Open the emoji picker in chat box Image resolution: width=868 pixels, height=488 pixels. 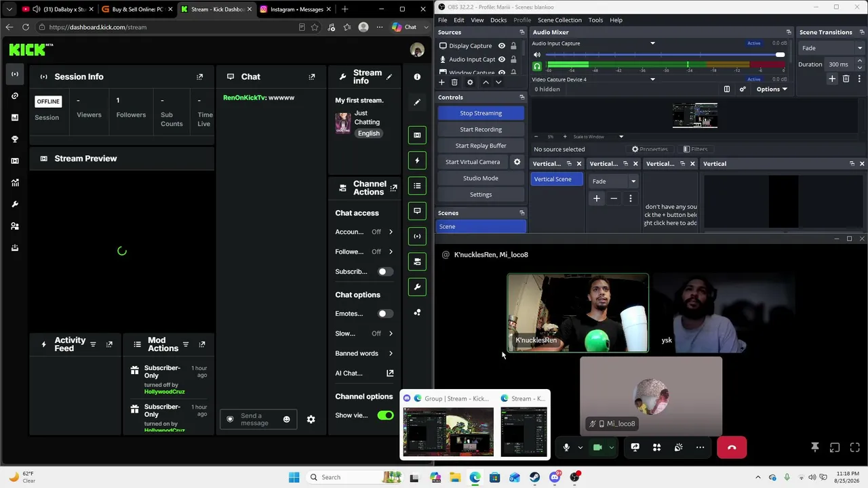286,420
